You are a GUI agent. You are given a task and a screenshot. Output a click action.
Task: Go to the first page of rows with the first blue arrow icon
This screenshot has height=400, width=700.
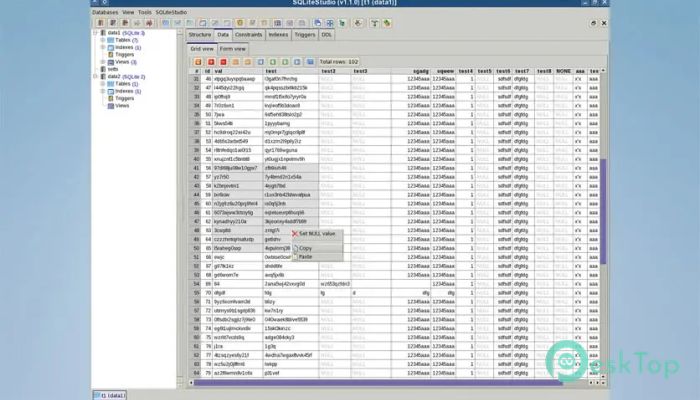tap(261, 62)
